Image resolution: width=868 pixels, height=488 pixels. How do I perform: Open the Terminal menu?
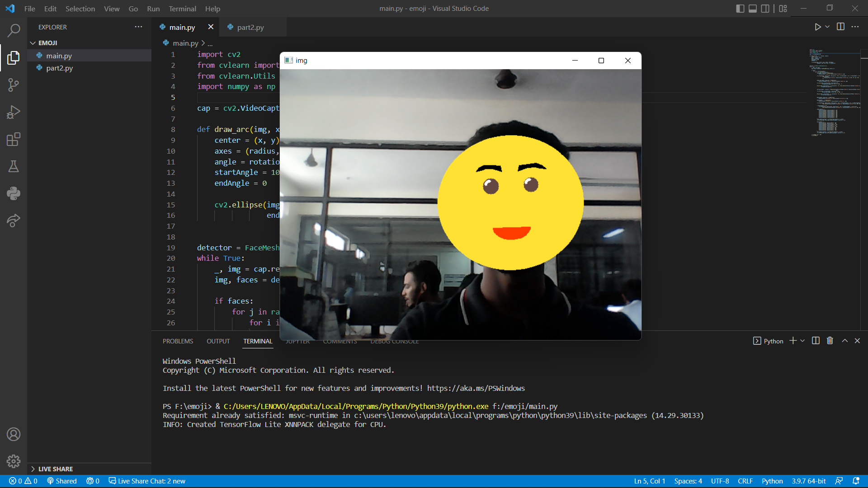pos(182,9)
